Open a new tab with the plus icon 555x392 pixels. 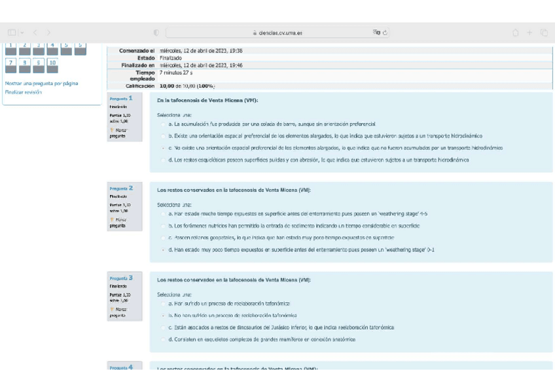531,32
